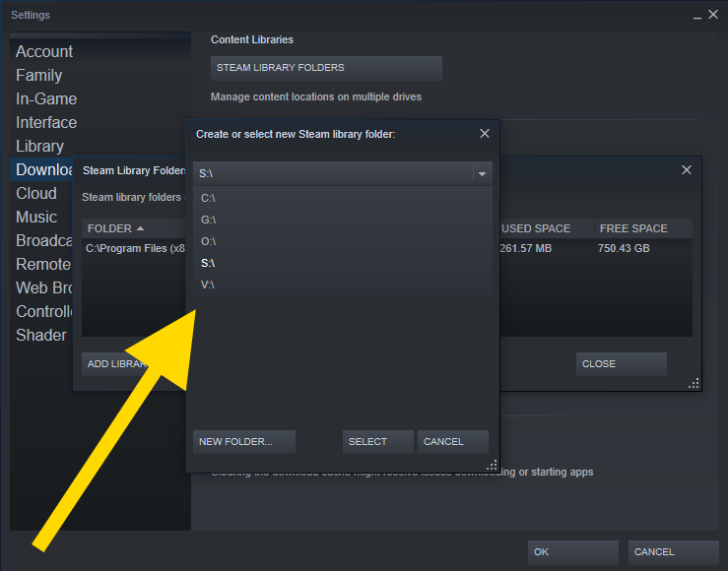This screenshot has height=571, width=728.
Task: Select the C:\ drive from list
Action: [x=208, y=198]
